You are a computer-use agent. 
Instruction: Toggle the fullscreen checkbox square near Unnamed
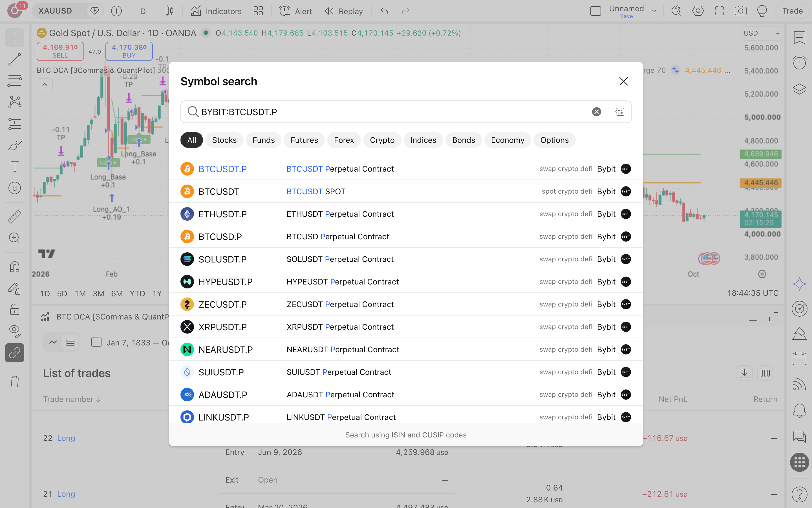point(595,11)
